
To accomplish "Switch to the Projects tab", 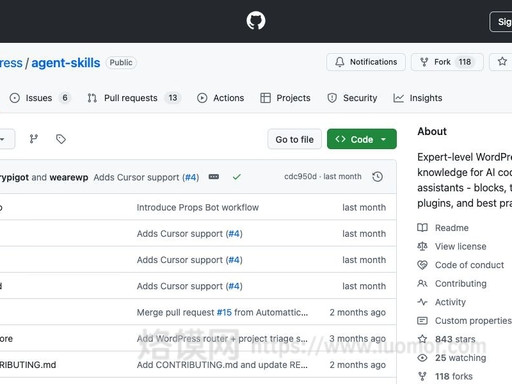I will coord(285,98).
